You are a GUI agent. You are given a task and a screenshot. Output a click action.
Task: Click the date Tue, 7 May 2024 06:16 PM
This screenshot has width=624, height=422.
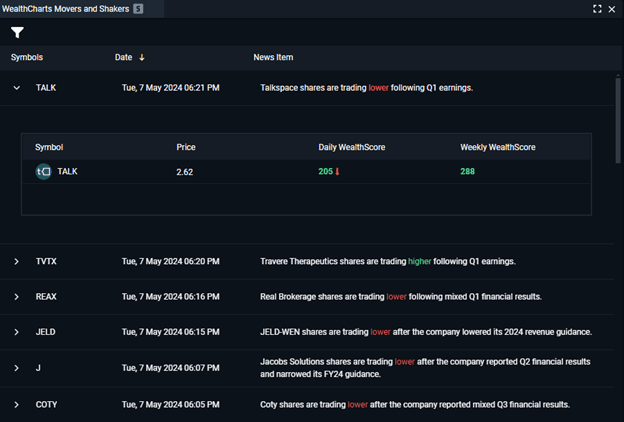coord(171,297)
